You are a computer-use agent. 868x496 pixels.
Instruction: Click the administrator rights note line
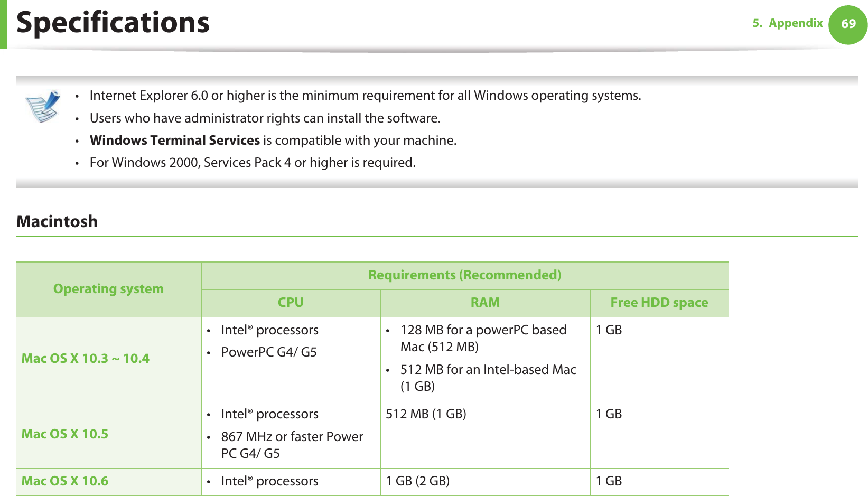click(x=265, y=118)
